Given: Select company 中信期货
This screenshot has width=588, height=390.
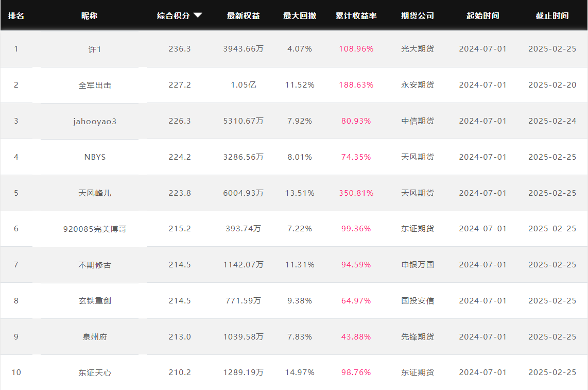Looking at the screenshot, I should pyautogui.click(x=418, y=121).
